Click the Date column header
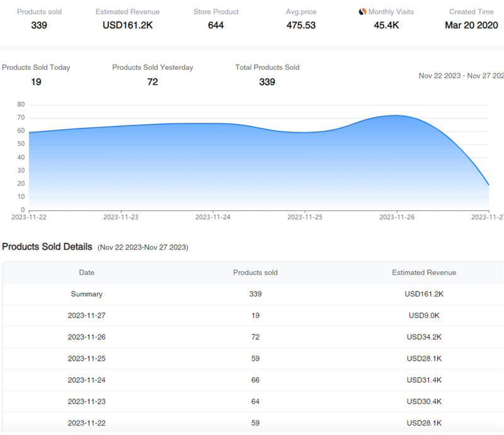Image resolution: width=504 pixels, height=435 pixels. pos(87,273)
